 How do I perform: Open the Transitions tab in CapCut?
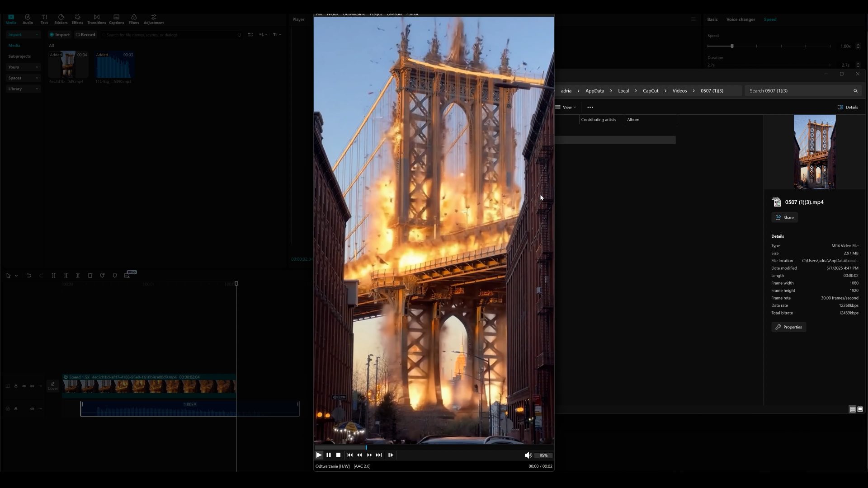(97, 19)
